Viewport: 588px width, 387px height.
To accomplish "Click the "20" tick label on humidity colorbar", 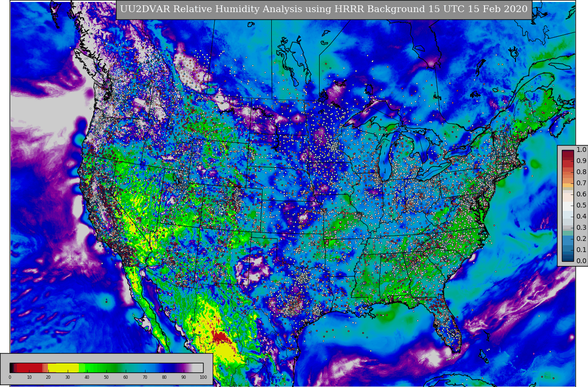I will (x=48, y=377).
